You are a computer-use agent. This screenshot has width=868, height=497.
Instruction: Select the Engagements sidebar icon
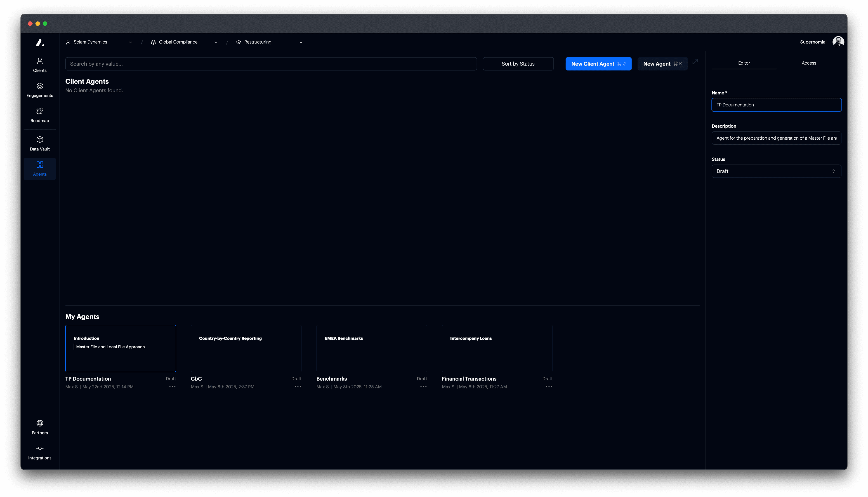[40, 89]
